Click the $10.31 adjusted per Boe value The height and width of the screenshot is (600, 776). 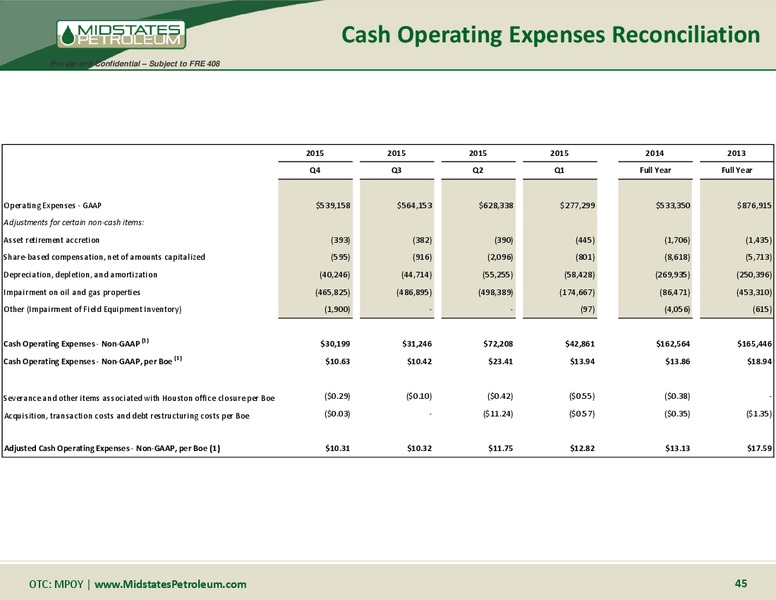338,449
